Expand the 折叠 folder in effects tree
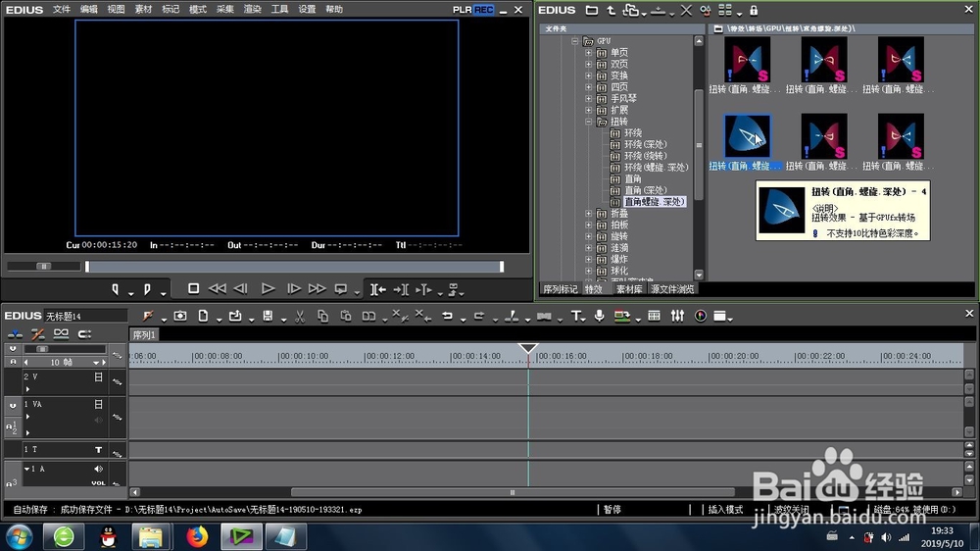 [x=588, y=214]
